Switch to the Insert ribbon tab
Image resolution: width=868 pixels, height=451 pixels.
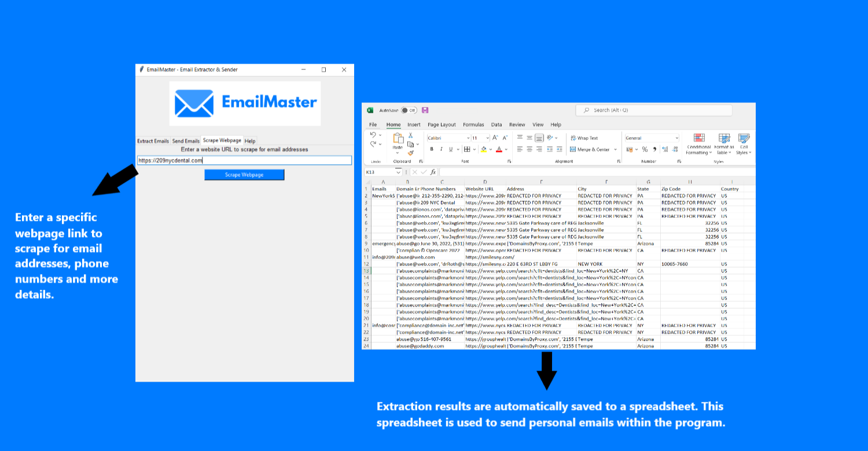414,124
